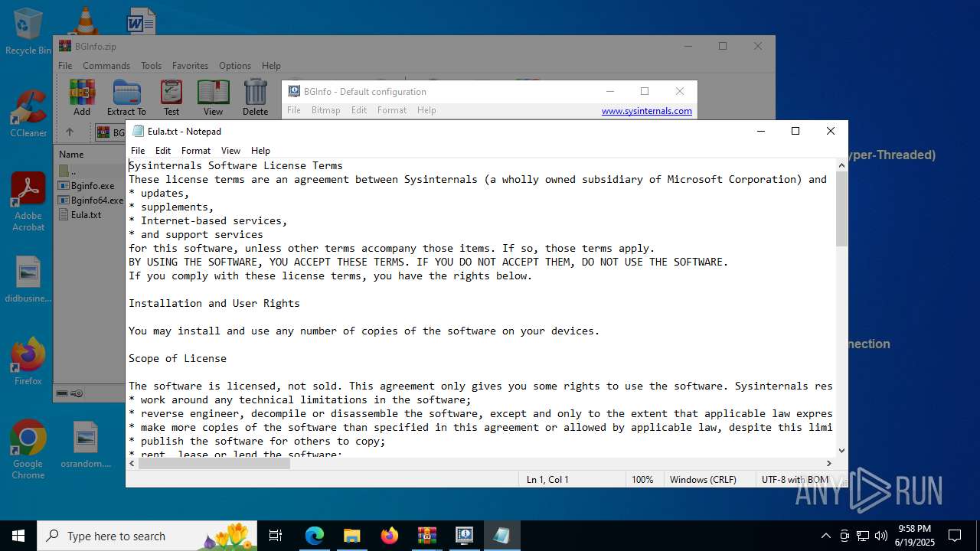The image size is (980, 551).
Task: Click the 100% zoom status bar entry
Action: coord(642,480)
